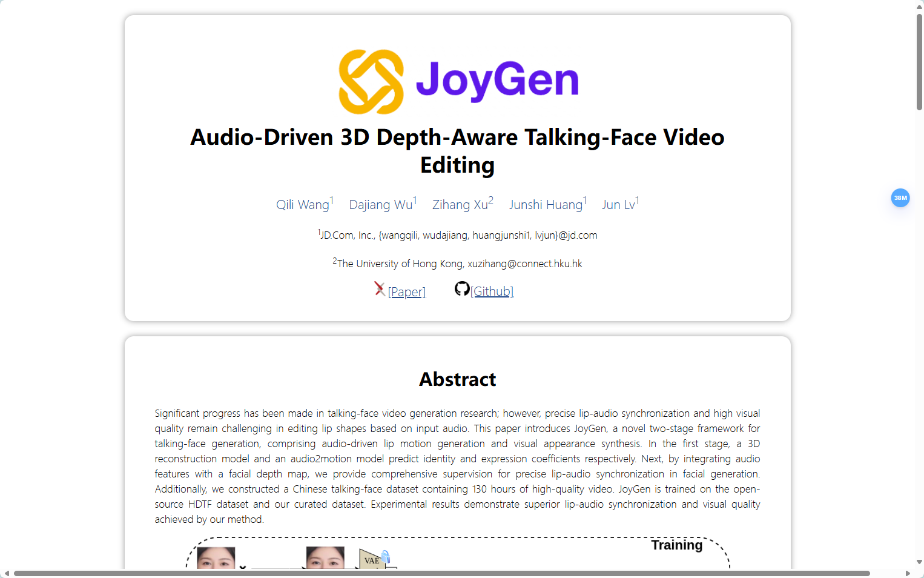Click the abstract paragraph text
Viewport: 924px width, 578px height.
457,467
